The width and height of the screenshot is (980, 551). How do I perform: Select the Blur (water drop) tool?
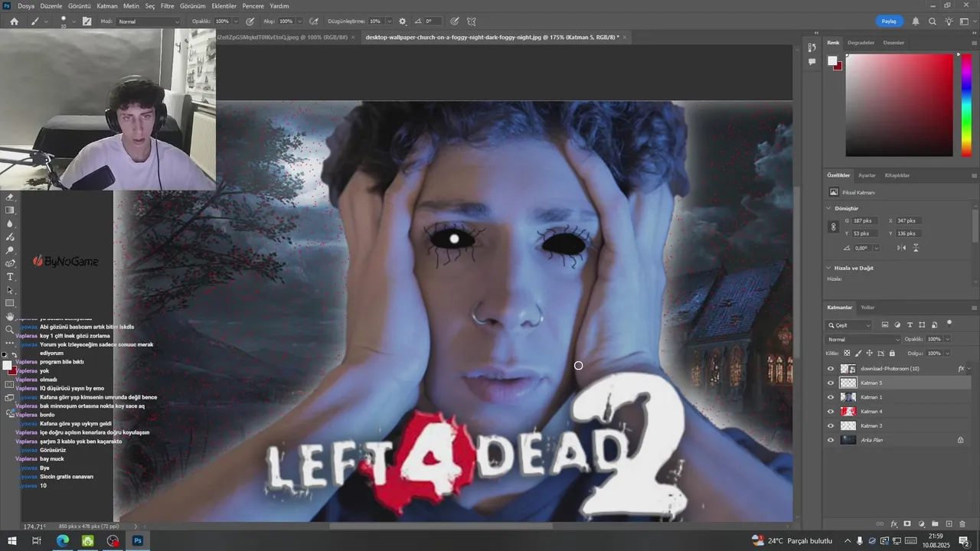coord(10,223)
